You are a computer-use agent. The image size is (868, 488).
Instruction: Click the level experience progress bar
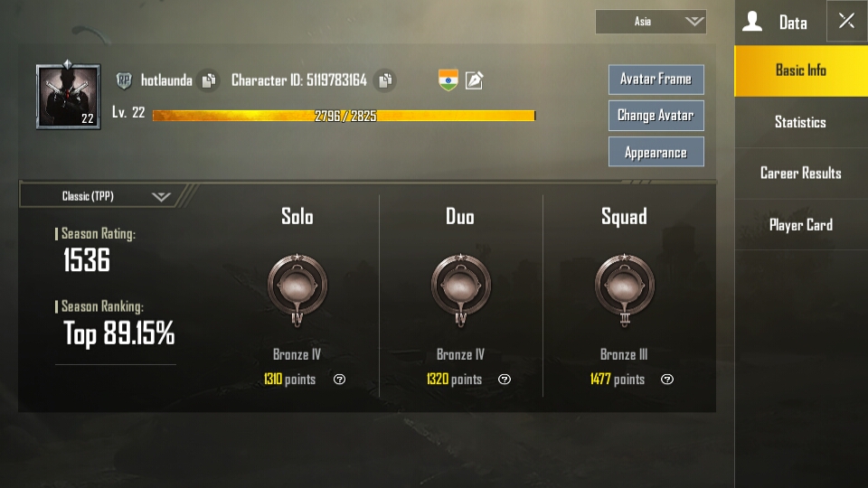tap(344, 116)
